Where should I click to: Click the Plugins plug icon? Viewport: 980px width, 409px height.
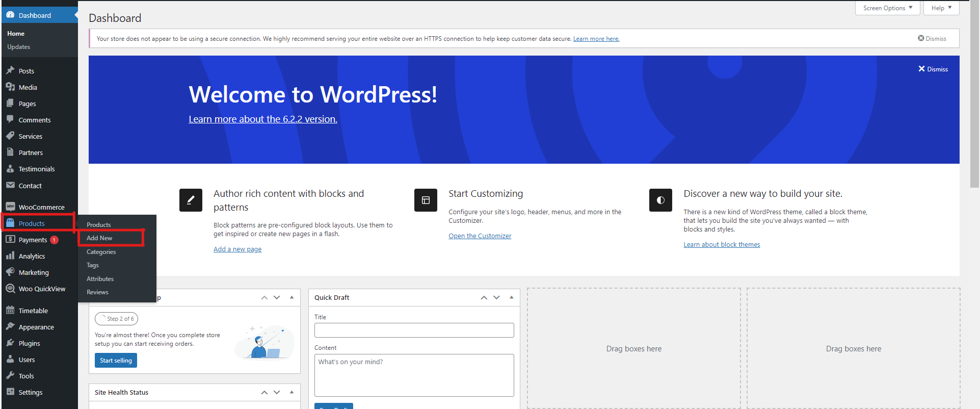tap(10, 343)
